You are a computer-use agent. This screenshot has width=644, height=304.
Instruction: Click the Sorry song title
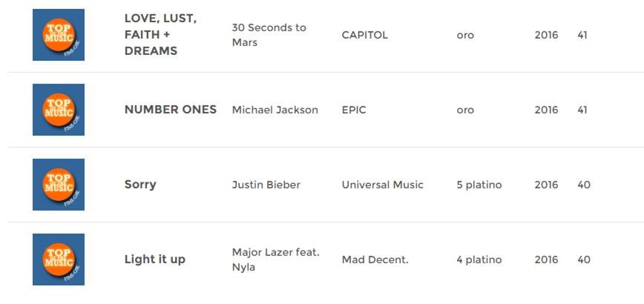coord(140,185)
